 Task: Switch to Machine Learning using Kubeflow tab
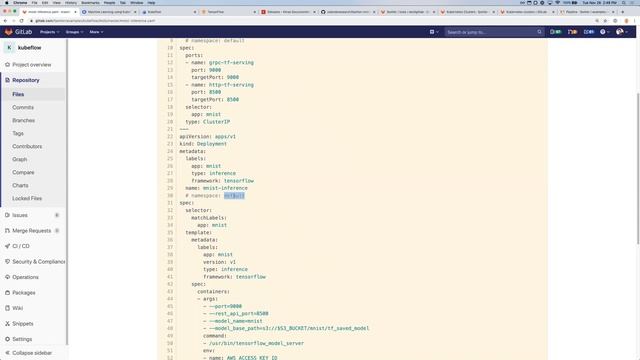click(109, 12)
